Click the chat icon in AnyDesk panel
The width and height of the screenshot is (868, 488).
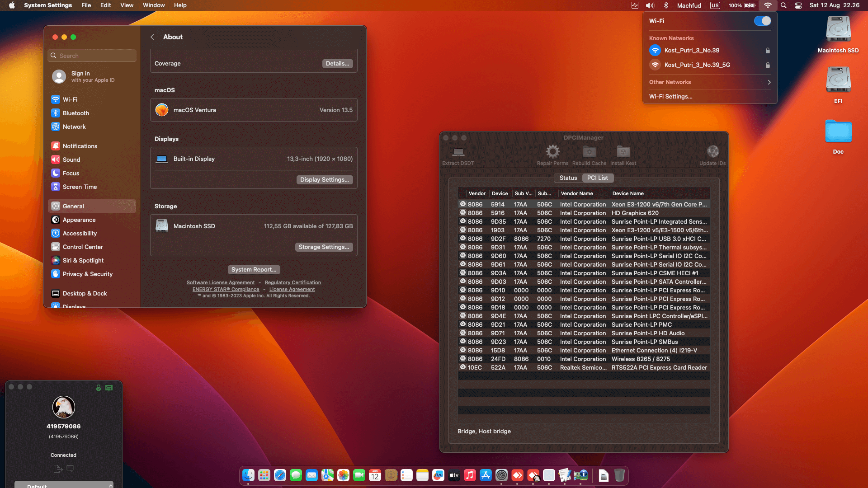[70, 469]
